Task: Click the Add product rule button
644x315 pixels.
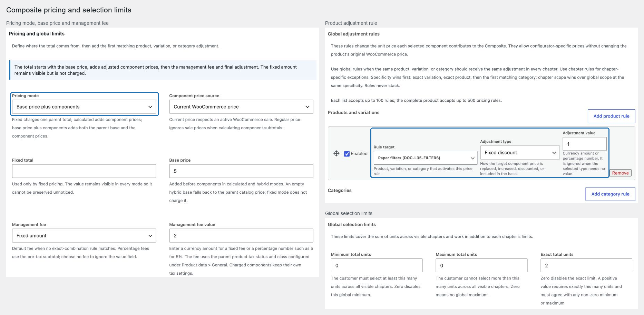Action: pyautogui.click(x=612, y=116)
